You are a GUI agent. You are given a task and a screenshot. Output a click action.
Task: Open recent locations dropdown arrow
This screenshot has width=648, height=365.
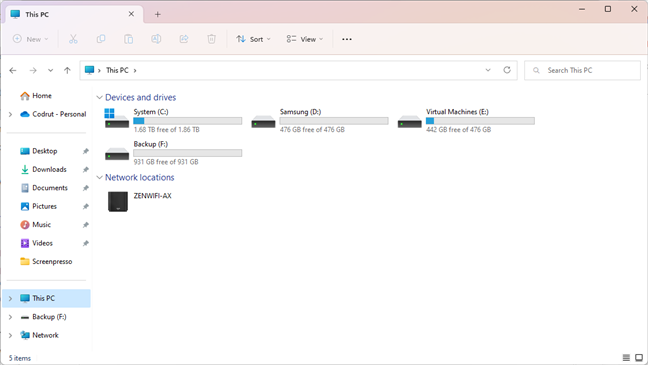point(50,70)
